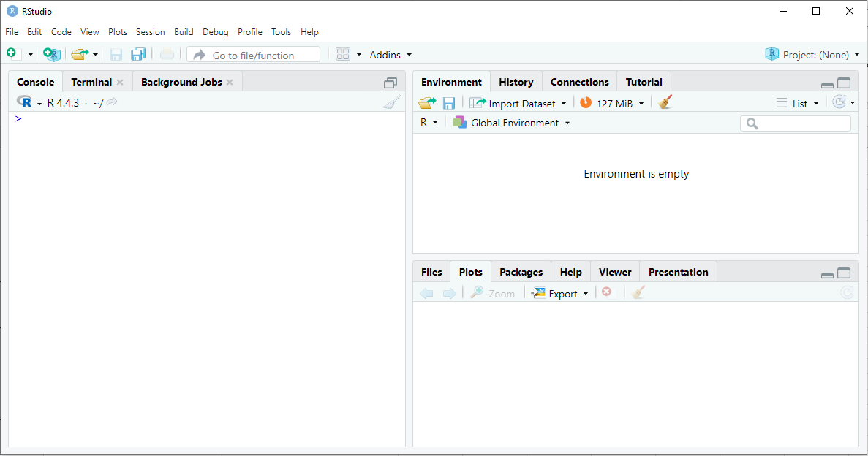The height and width of the screenshot is (456, 868).
Task: Restore the Console pane size
Action: point(390,83)
